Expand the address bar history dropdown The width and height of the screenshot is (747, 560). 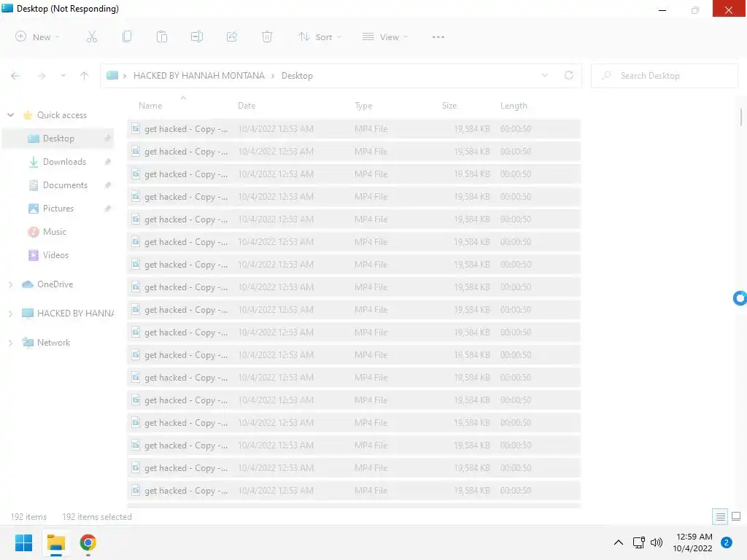pos(544,75)
